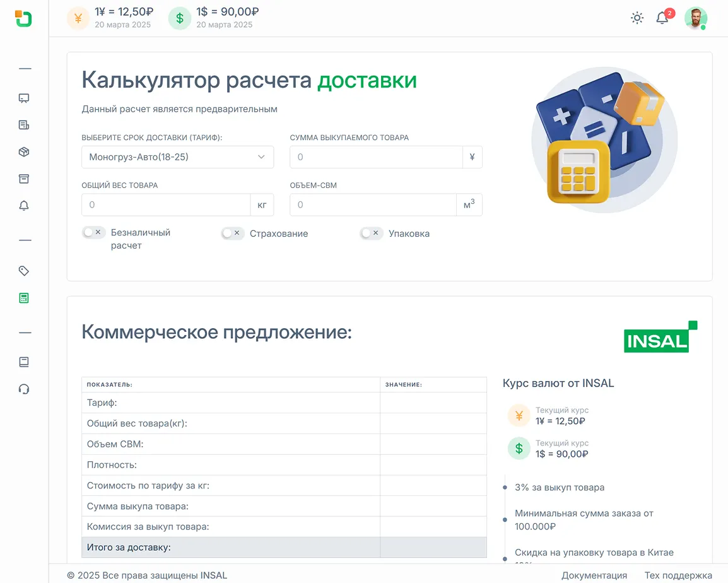Toggle the sun theme switcher icon
Viewport: 728px width, 583px height.
[637, 18]
